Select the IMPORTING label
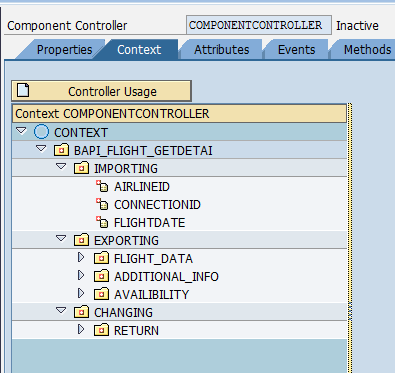Viewport: 395px width, 373px height. point(126,169)
